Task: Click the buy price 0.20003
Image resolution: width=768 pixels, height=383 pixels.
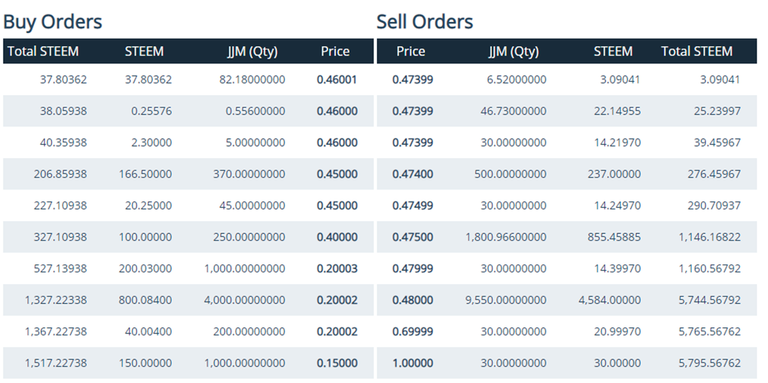Action: tap(337, 268)
